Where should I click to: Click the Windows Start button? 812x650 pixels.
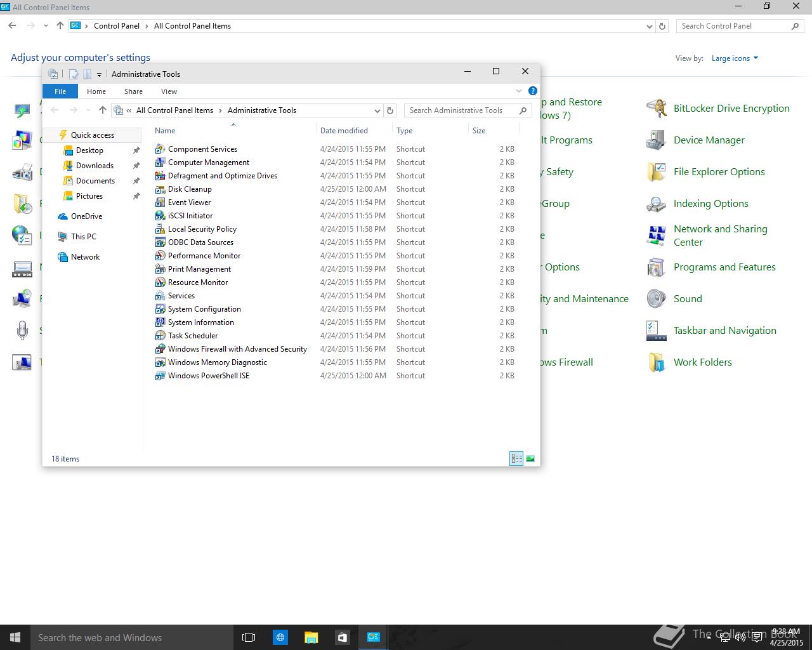coord(15,637)
